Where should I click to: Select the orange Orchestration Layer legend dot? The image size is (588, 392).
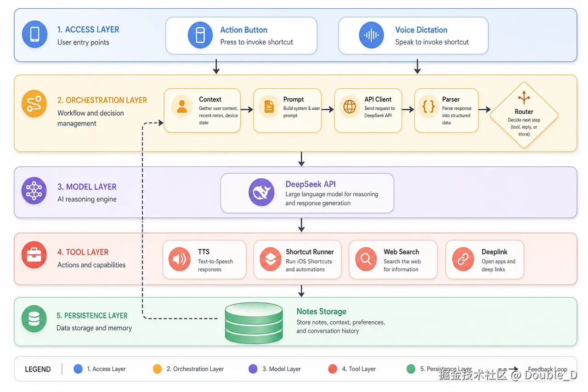(x=157, y=369)
